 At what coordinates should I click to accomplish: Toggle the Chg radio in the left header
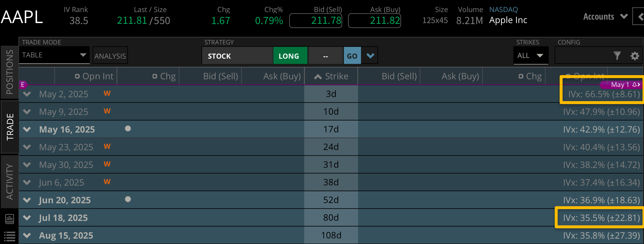(x=155, y=76)
